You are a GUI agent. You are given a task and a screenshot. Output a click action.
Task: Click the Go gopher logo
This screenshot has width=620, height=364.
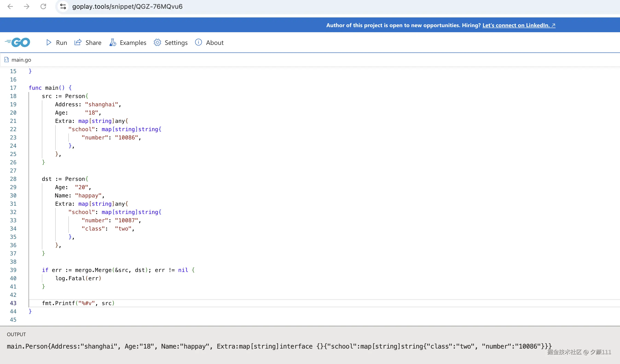tap(18, 42)
